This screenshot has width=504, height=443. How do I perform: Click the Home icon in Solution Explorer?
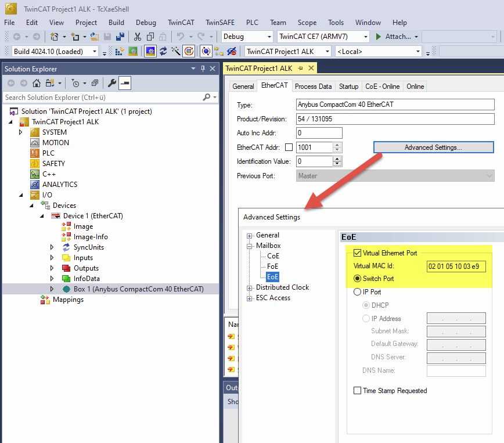pos(37,83)
